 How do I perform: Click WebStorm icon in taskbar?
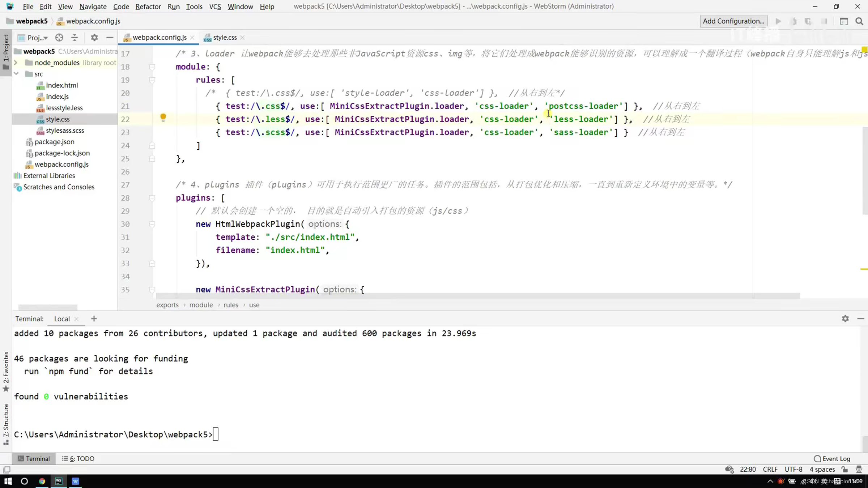[59, 481]
